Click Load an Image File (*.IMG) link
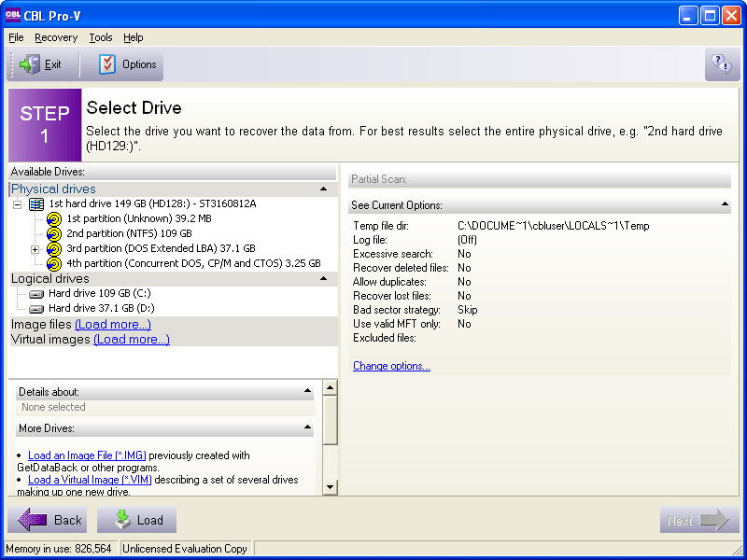 coord(87,455)
